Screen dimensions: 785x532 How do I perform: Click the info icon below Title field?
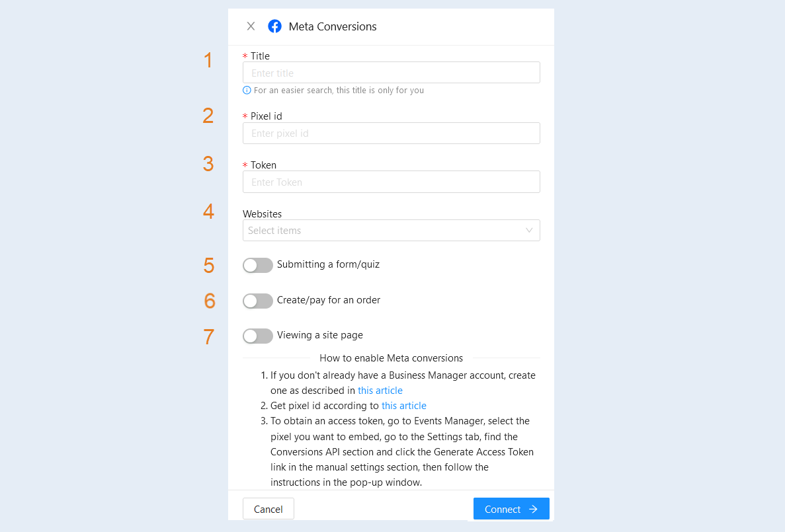(x=247, y=90)
